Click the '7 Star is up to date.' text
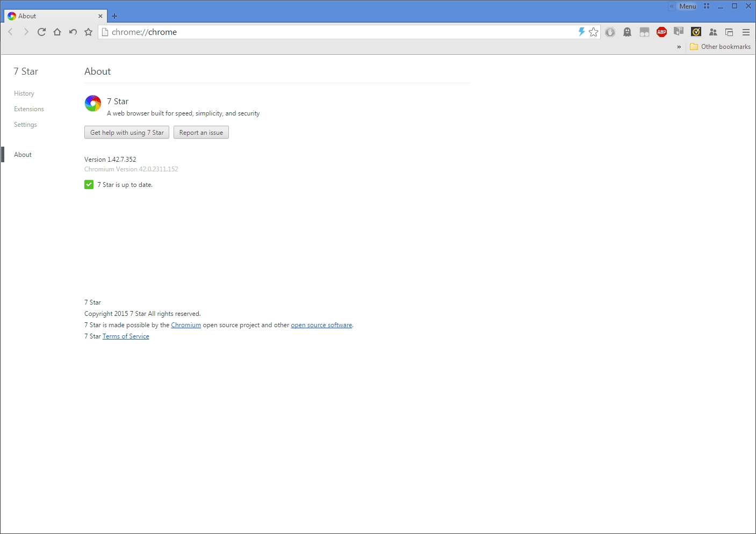The height and width of the screenshot is (534, 756). tap(125, 185)
